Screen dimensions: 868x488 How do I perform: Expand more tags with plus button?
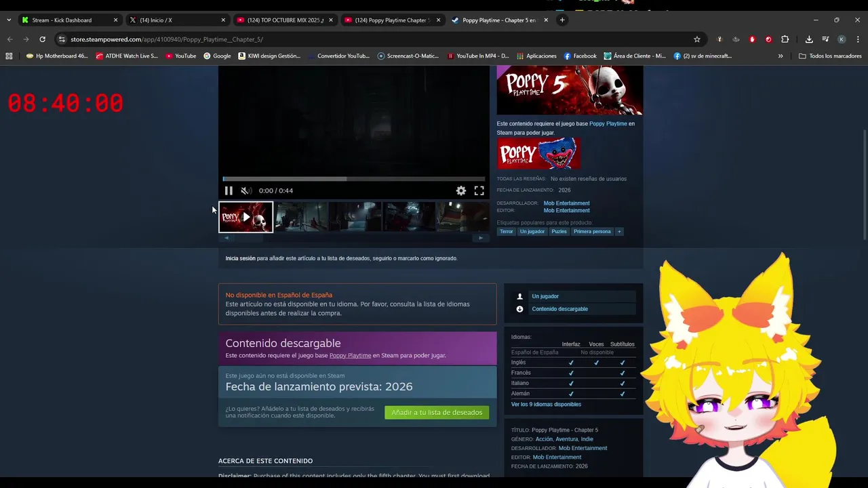[619, 232]
